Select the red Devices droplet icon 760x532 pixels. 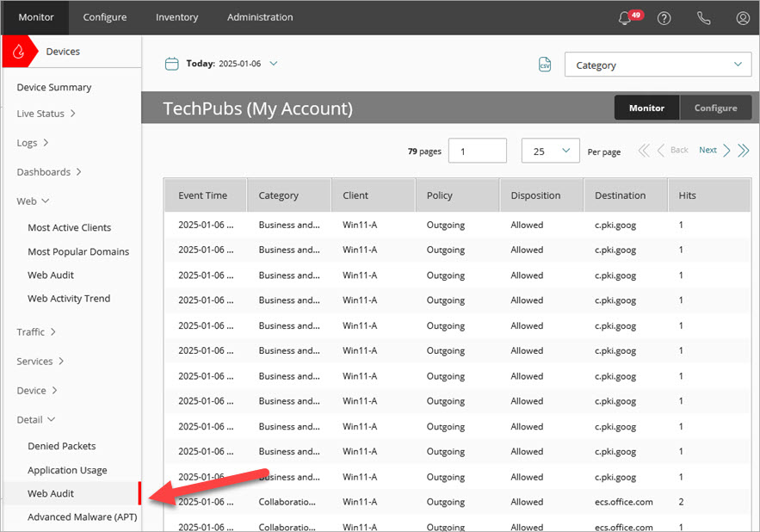(19, 51)
